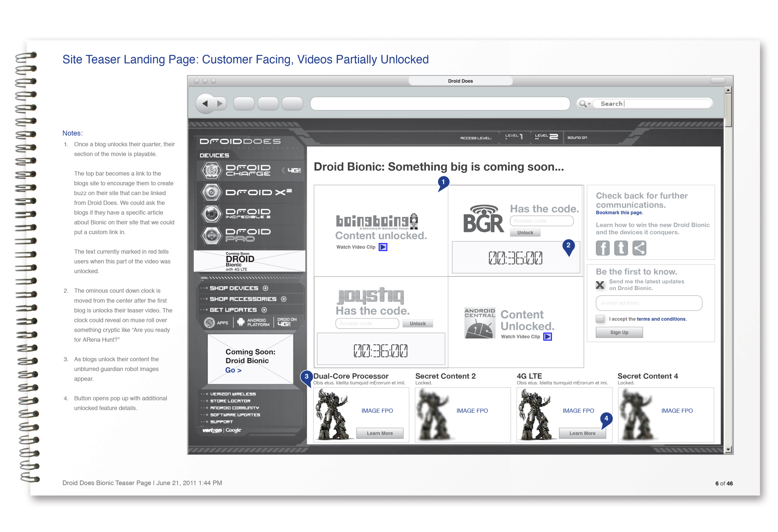This screenshot has height=532, width=778.
Task: Open the Droid Incredible 2 device icon
Action: pyautogui.click(x=211, y=214)
